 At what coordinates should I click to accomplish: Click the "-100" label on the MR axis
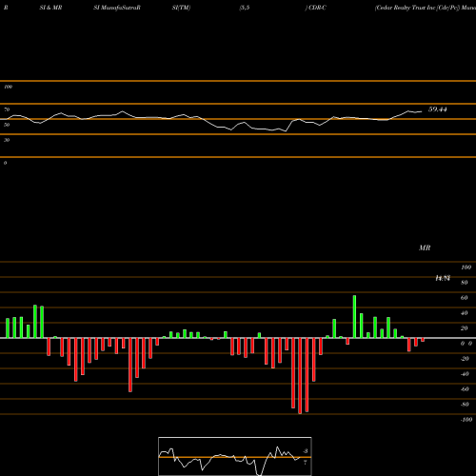coord(466,420)
